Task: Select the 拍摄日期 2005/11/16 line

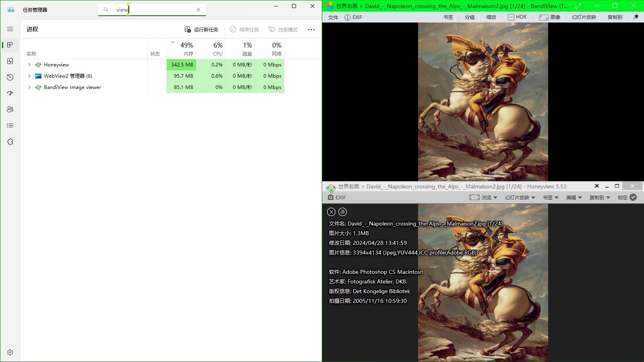Action: click(x=368, y=301)
